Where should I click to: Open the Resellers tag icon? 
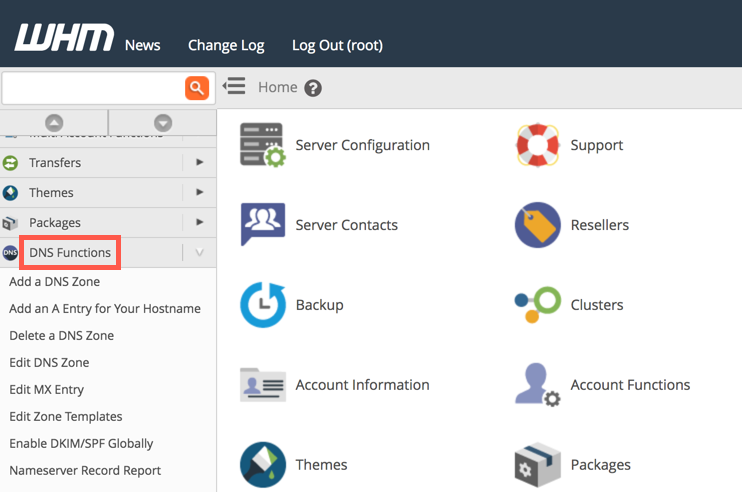coord(537,225)
